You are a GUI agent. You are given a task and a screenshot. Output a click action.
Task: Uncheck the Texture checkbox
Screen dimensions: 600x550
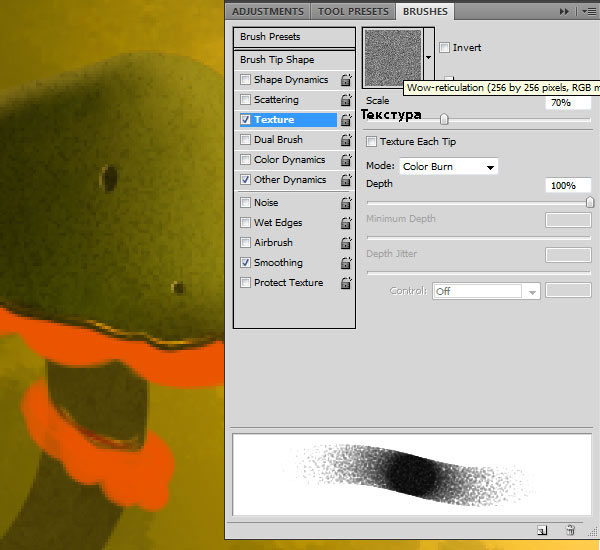point(245,119)
